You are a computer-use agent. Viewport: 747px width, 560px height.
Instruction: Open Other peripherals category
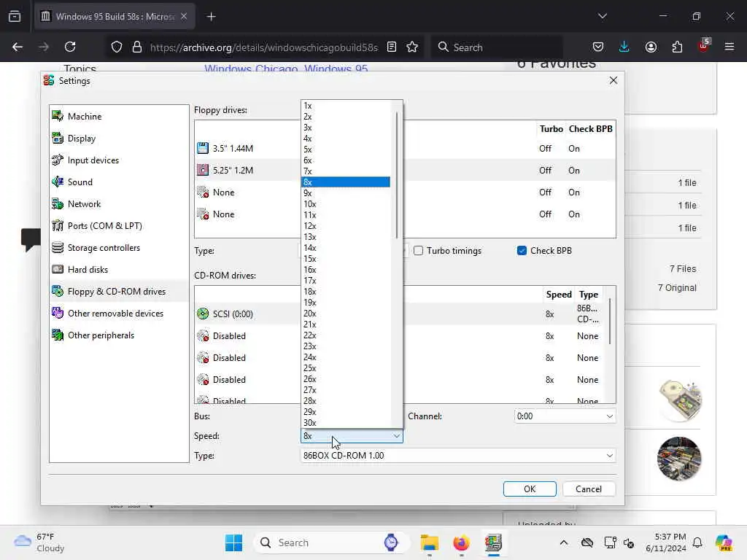point(119,335)
